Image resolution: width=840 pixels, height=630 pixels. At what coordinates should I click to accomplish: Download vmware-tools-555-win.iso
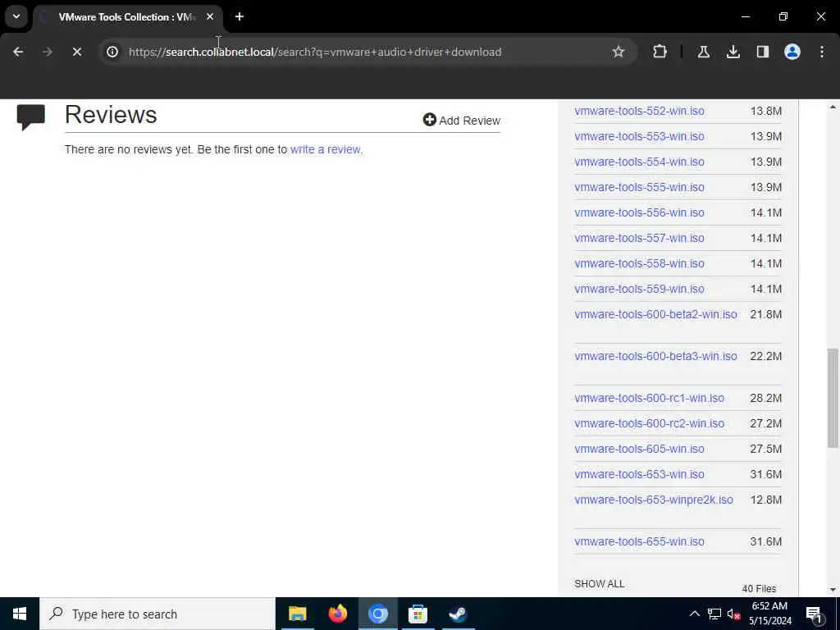639,187
